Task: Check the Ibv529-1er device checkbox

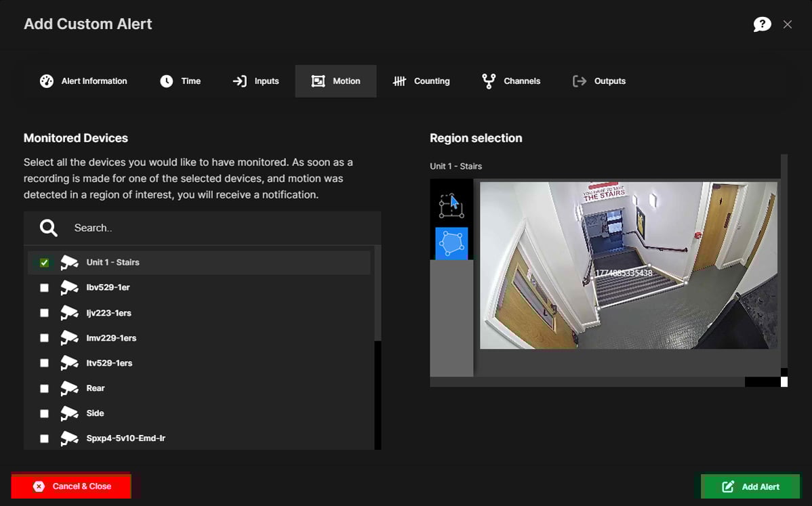Action: 45,288
